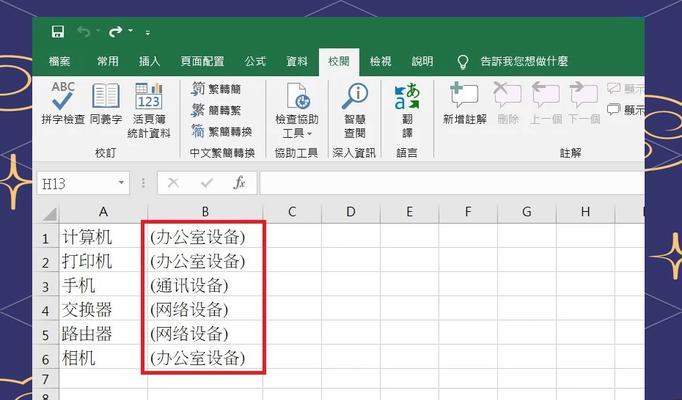
Task: Select cell containing 交换器
Action: [103, 309]
